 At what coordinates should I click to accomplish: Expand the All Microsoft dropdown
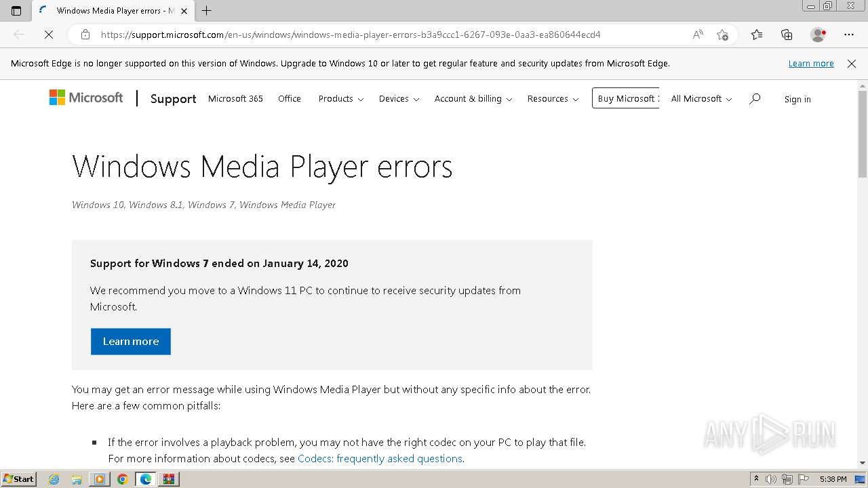point(701,99)
